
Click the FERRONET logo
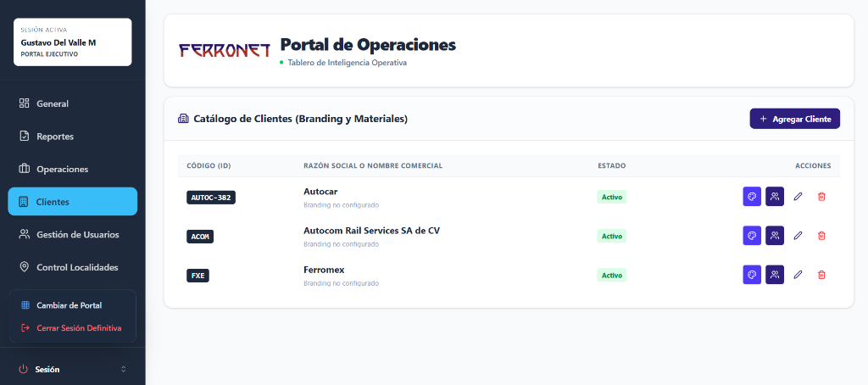pyautogui.click(x=225, y=50)
